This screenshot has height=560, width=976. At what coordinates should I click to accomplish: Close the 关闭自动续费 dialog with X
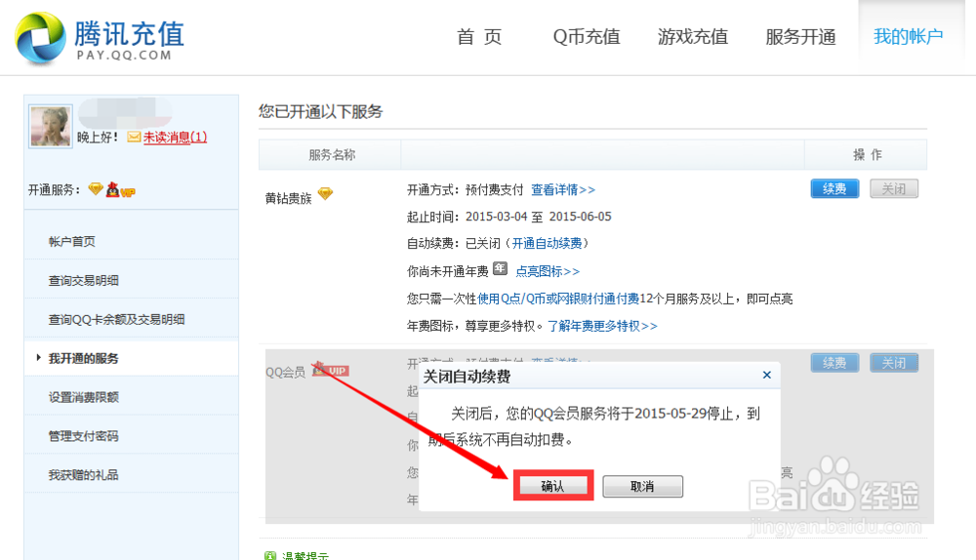click(x=767, y=375)
